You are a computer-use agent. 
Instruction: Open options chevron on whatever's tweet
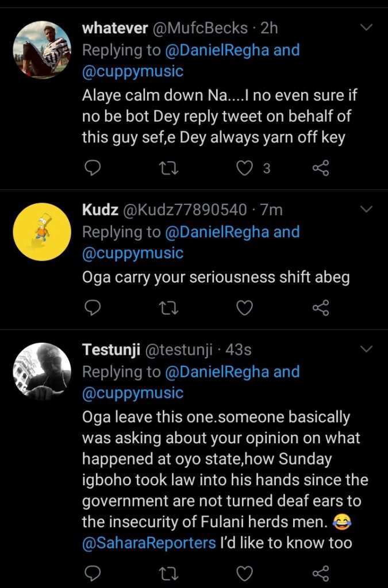coord(366,28)
